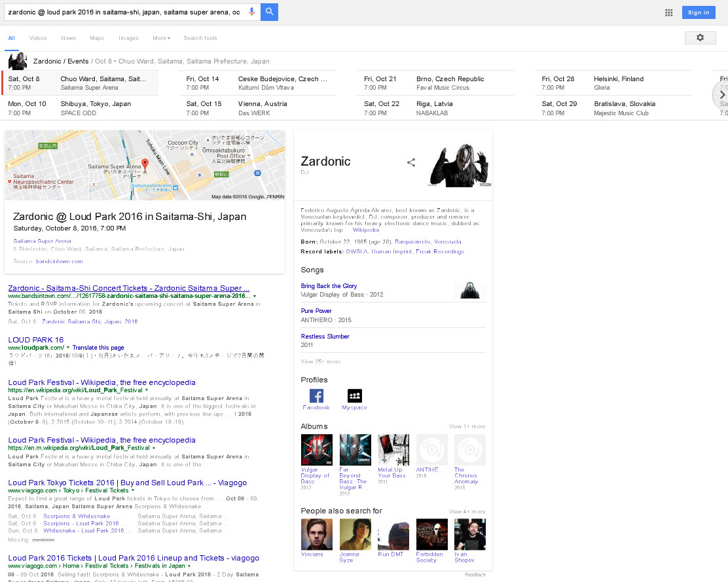
Task: Open Far Beyond Bass album cover
Action: 355,450
